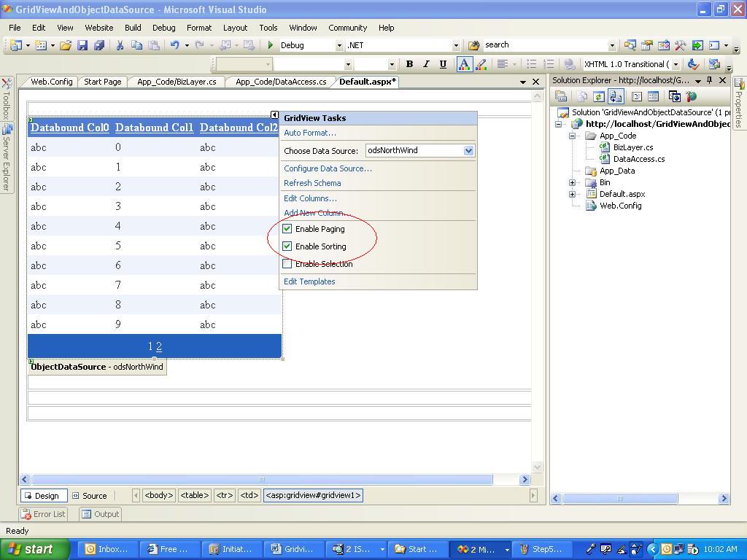Viewport: 747px width, 560px height.
Task: Select BizLayer.cs in Solution Explorer
Action: [x=633, y=147]
